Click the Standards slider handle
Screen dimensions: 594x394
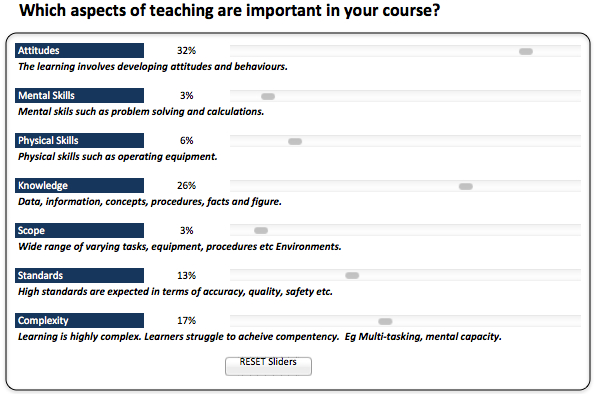click(352, 275)
